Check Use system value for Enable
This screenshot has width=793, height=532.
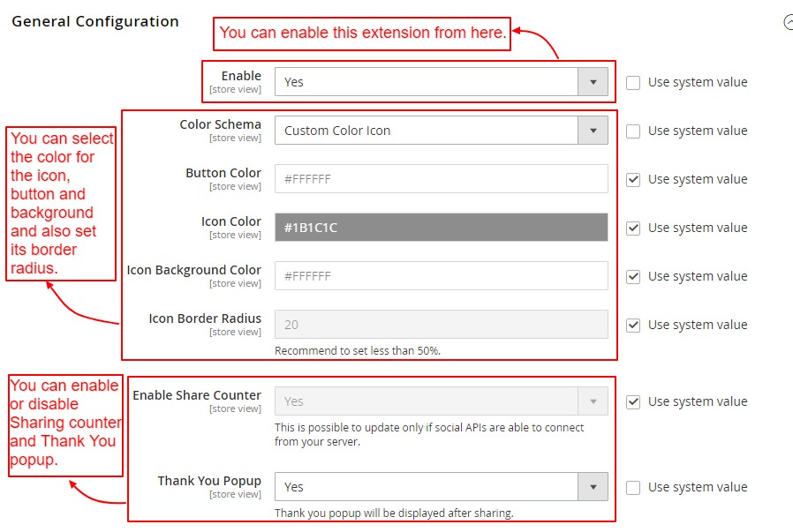pos(633,83)
